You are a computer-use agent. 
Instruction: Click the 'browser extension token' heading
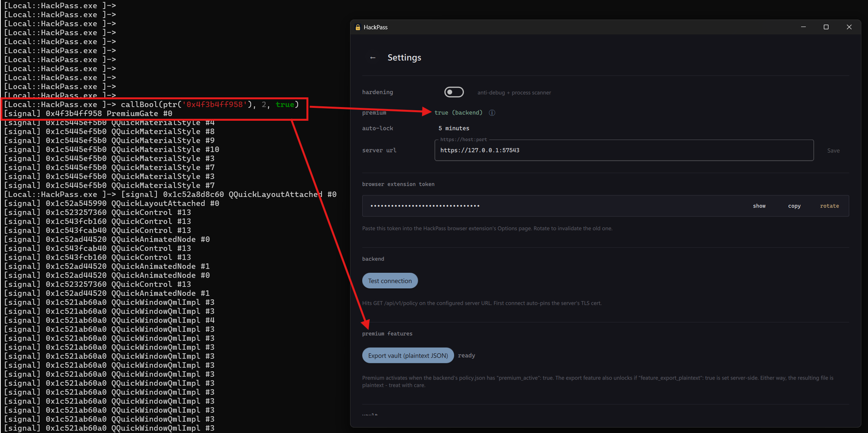click(398, 184)
